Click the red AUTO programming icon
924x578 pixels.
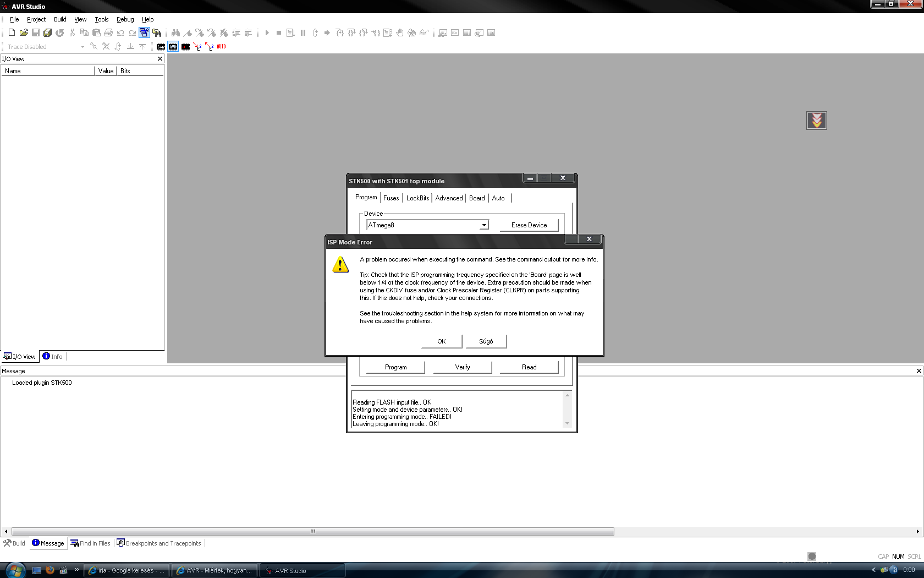click(x=222, y=47)
